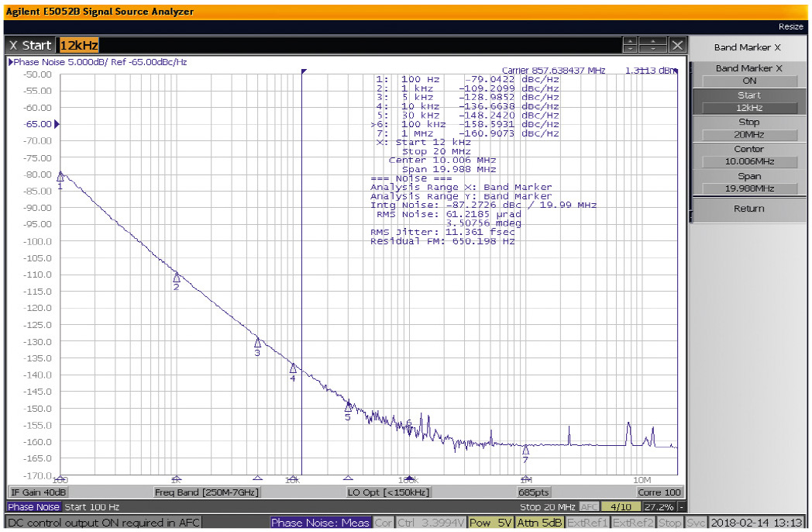The width and height of the screenshot is (812, 532).
Task: Click the large step arrows in the entry bar
Action: (653, 45)
